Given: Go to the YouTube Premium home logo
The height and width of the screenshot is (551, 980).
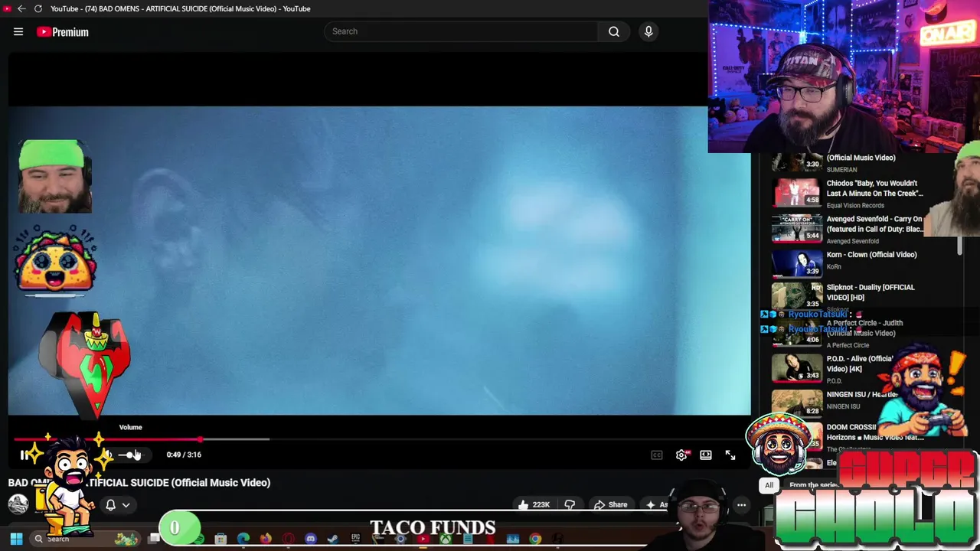Looking at the screenshot, I should (63, 31).
